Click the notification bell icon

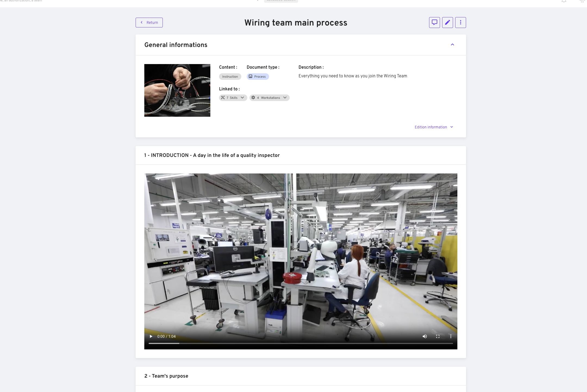564,1
